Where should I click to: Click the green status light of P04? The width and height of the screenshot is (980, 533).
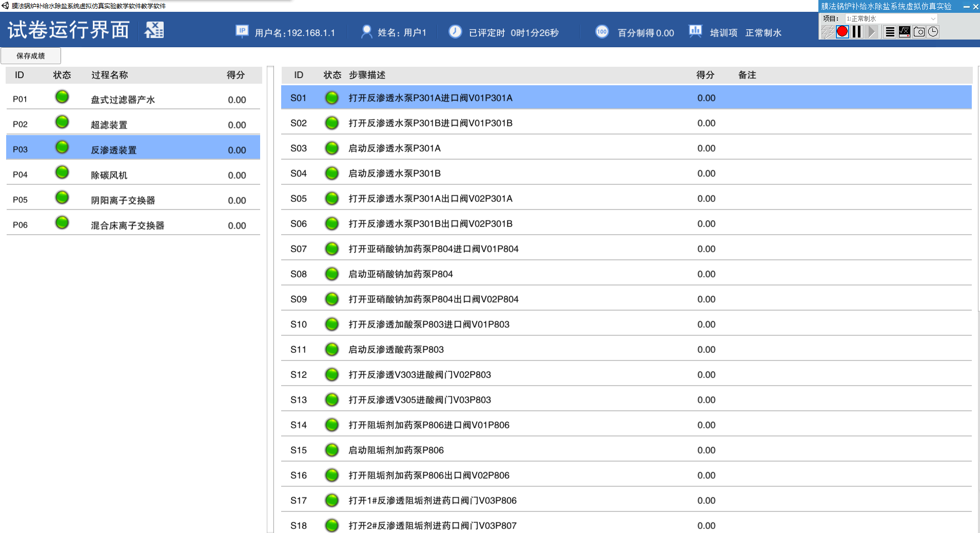pos(62,172)
